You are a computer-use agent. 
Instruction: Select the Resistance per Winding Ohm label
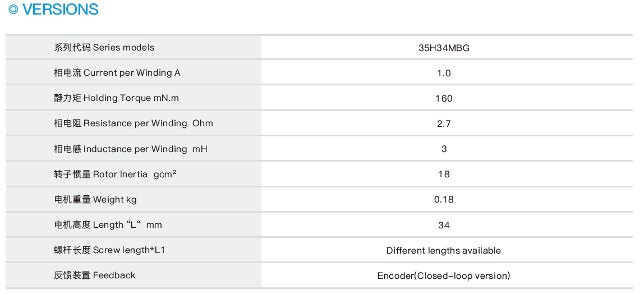(134, 123)
